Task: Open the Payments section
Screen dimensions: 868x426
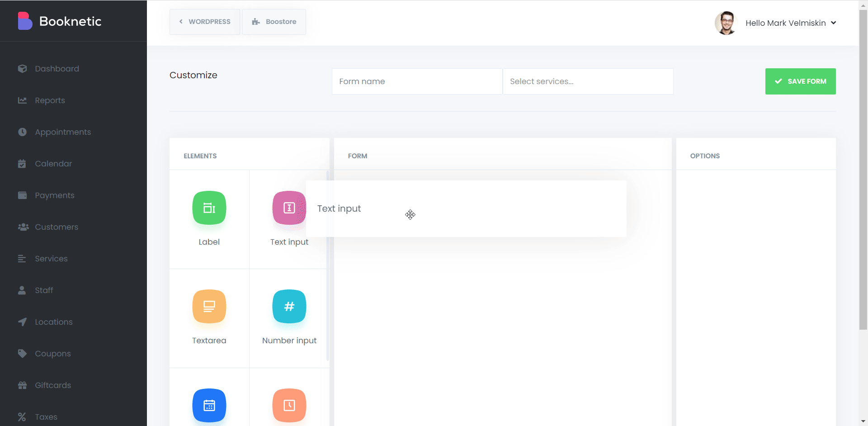Action: [55, 195]
